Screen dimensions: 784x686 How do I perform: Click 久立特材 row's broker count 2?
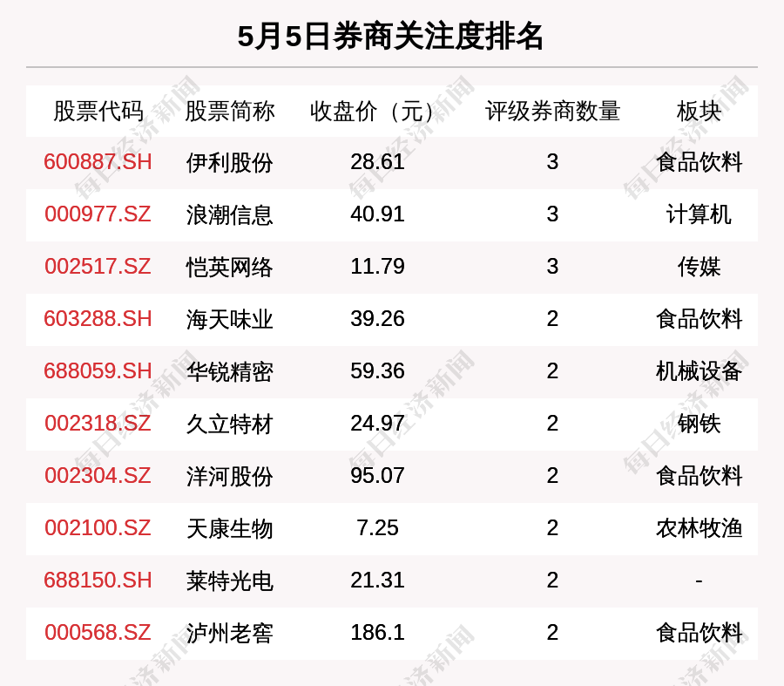click(552, 424)
